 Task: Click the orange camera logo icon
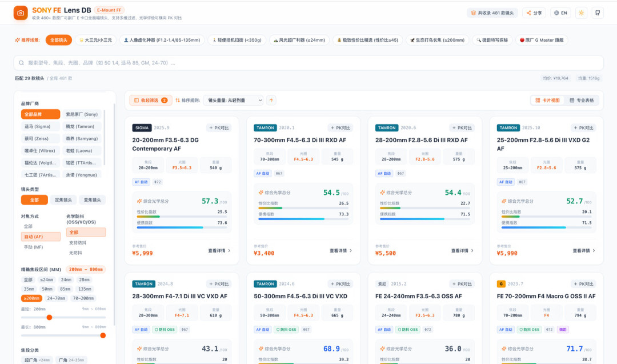(x=21, y=13)
